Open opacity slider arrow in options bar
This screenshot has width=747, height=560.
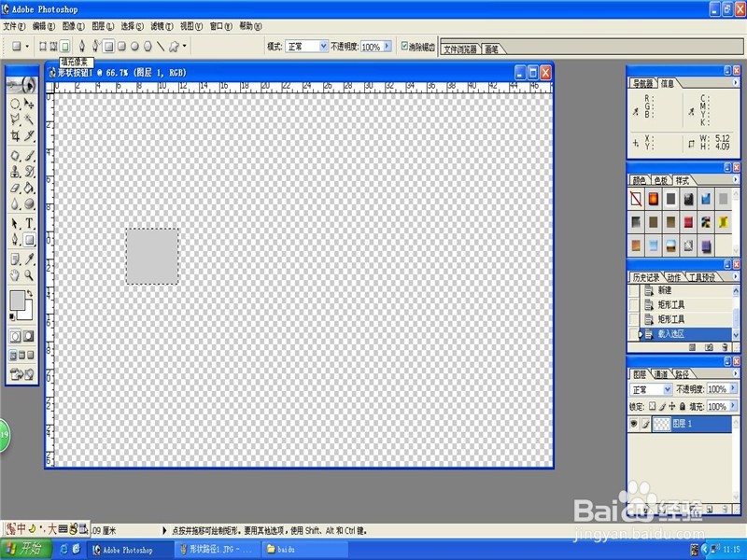pyautogui.click(x=387, y=46)
